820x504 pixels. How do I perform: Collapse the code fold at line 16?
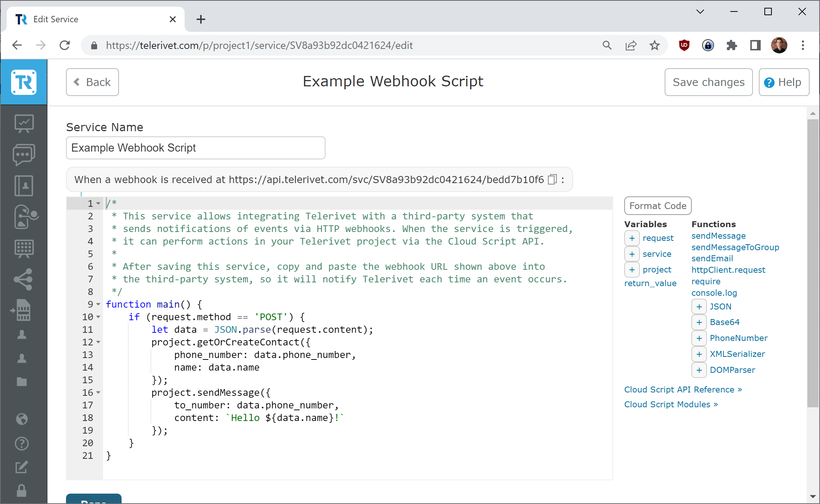click(x=98, y=392)
